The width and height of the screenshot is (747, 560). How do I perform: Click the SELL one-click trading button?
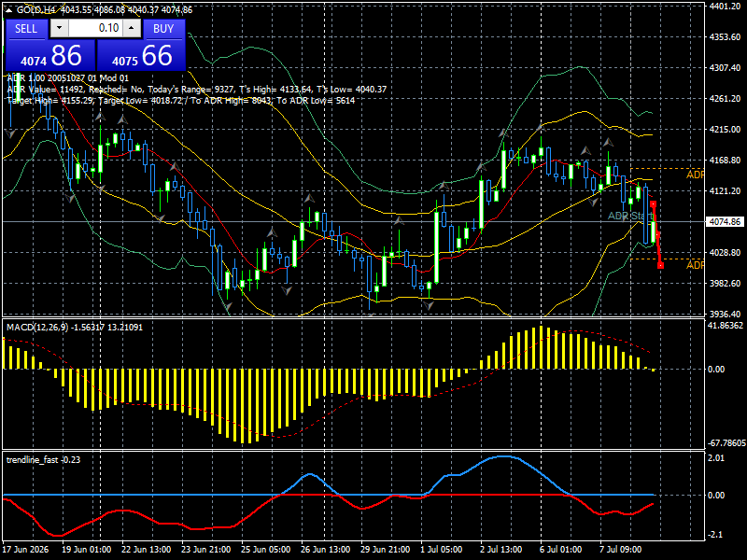[x=26, y=29]
